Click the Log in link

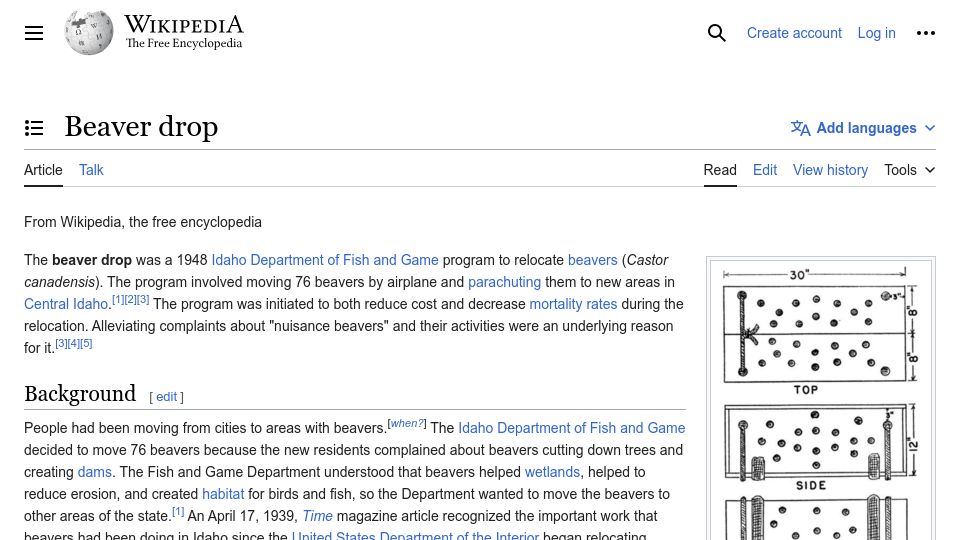point(876,33)
